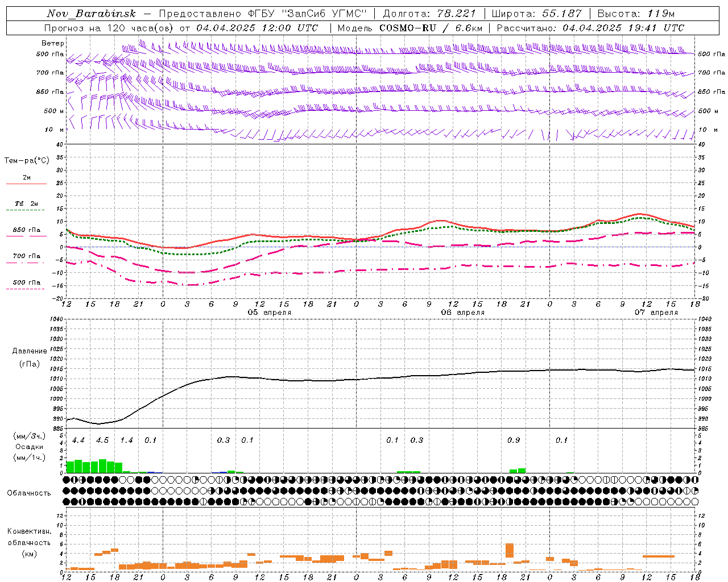
Task: Click the 700 гПа temperature legend label
Action: pyautogui.click(x=27, y=256)
